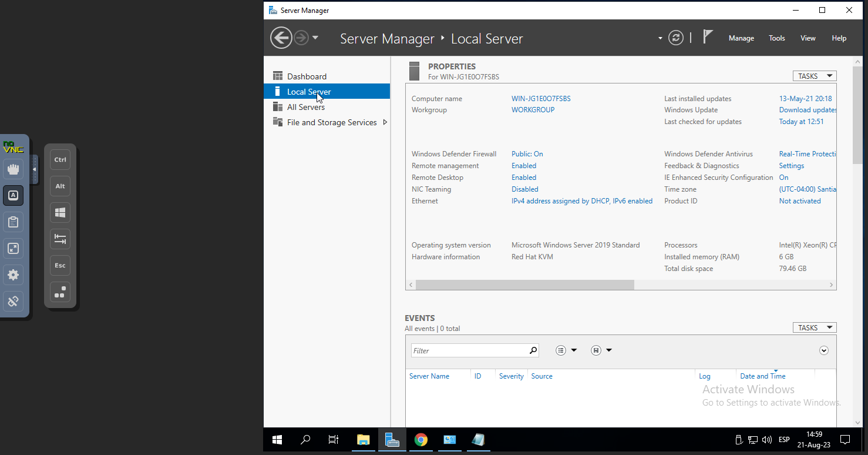Expand the dropdown arrow beside refresh icon

[660, 38]
